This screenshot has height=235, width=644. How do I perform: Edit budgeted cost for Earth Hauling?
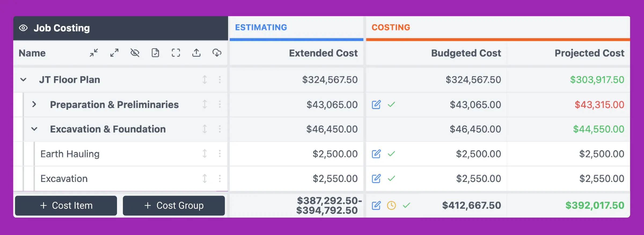376,154
